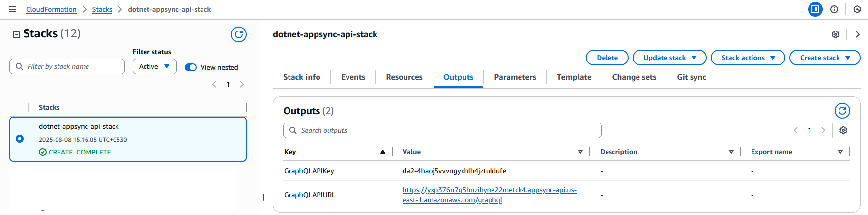Switch to the Resources tab
The image size is (868, 215).
pos(404,77)
